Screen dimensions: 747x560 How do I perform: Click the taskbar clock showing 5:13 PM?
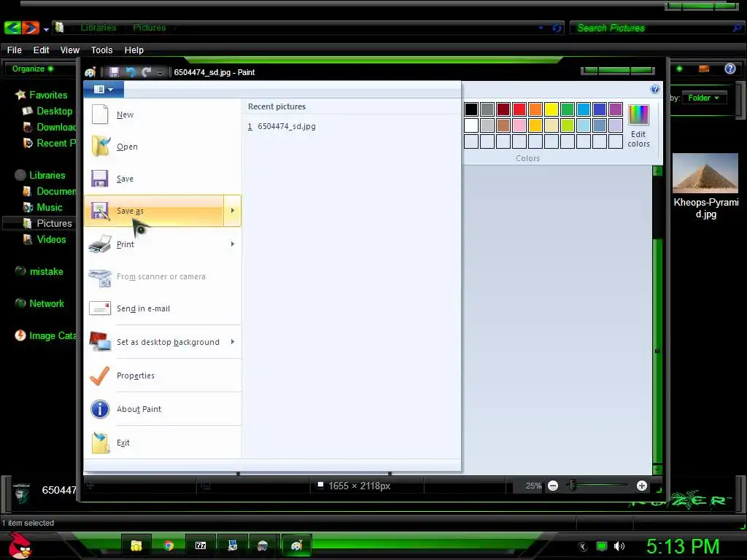(x=682, y=546)
